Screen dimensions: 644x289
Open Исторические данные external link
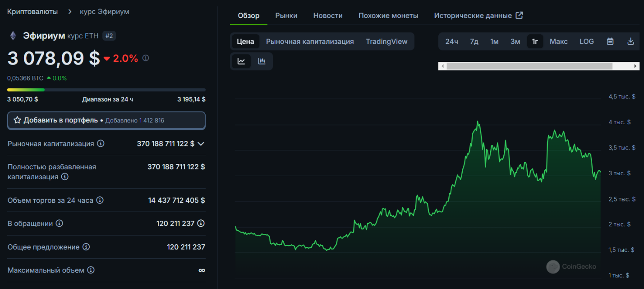(478, 15)
